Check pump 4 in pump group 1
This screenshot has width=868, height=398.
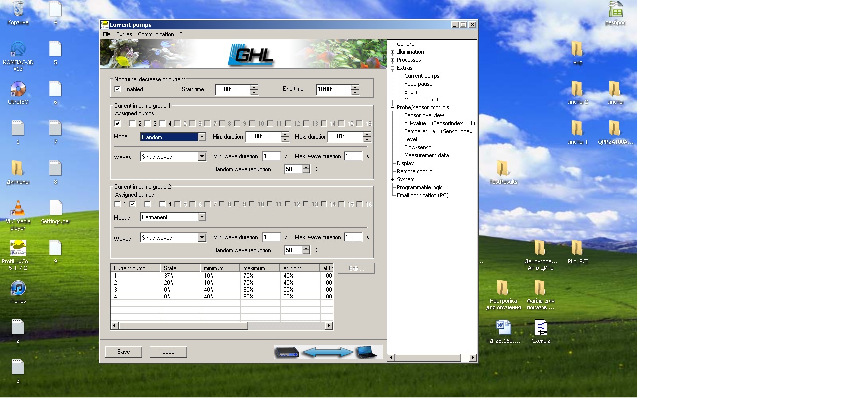[162, 123]
